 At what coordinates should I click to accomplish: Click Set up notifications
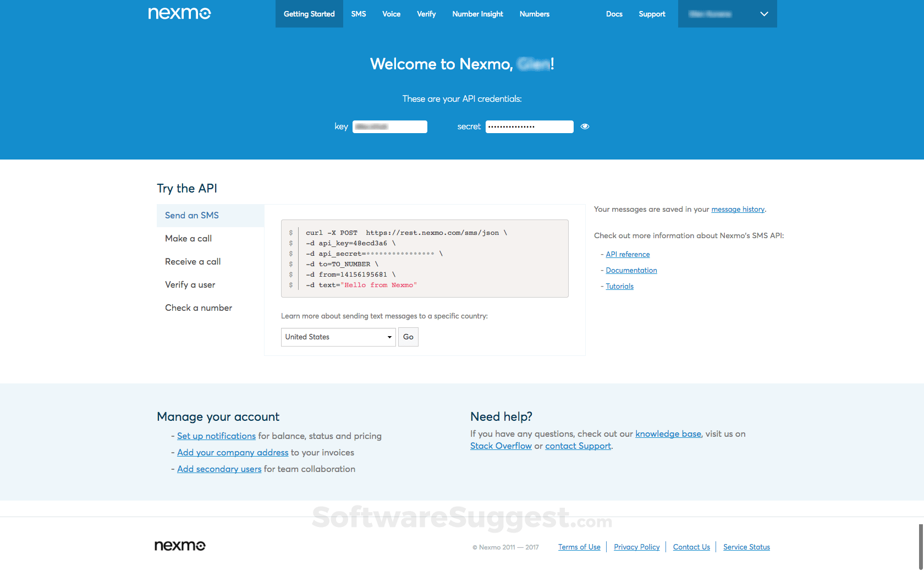[216, 436]
